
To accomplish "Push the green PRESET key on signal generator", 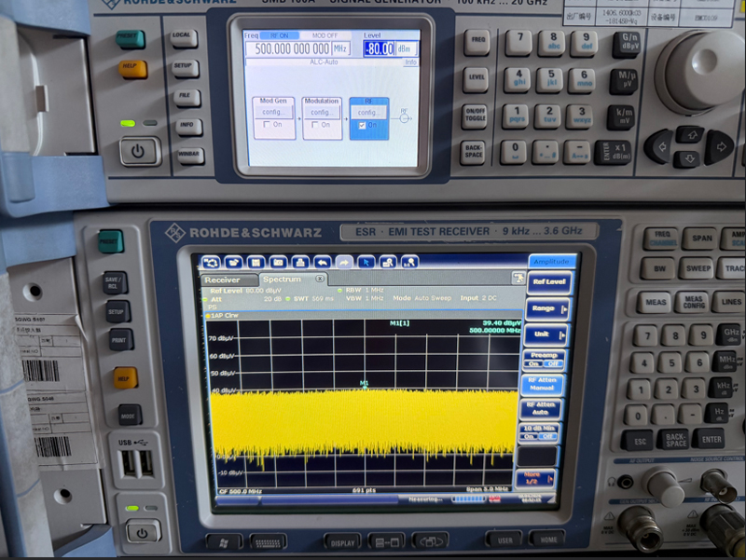I will [x=130, y=38].
